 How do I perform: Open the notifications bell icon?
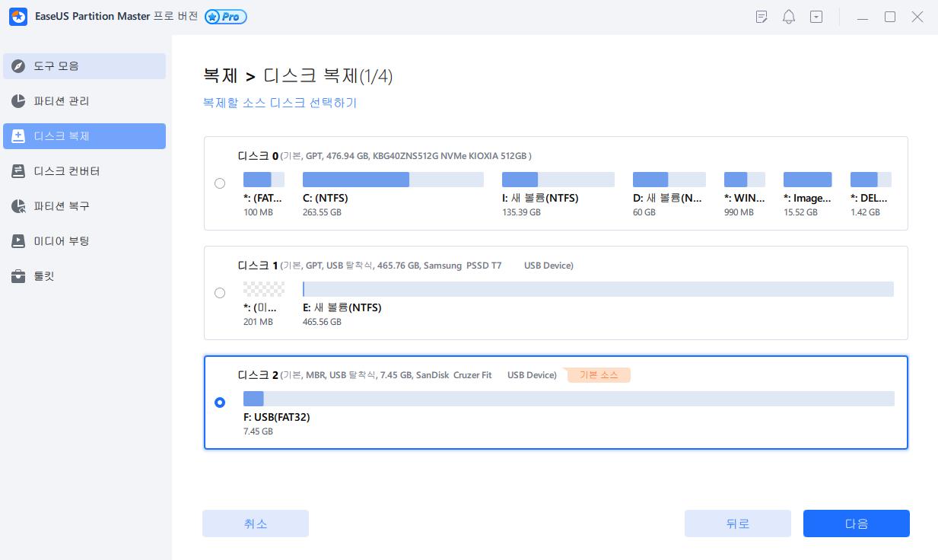pyautogui.click(x=789, y=17)
